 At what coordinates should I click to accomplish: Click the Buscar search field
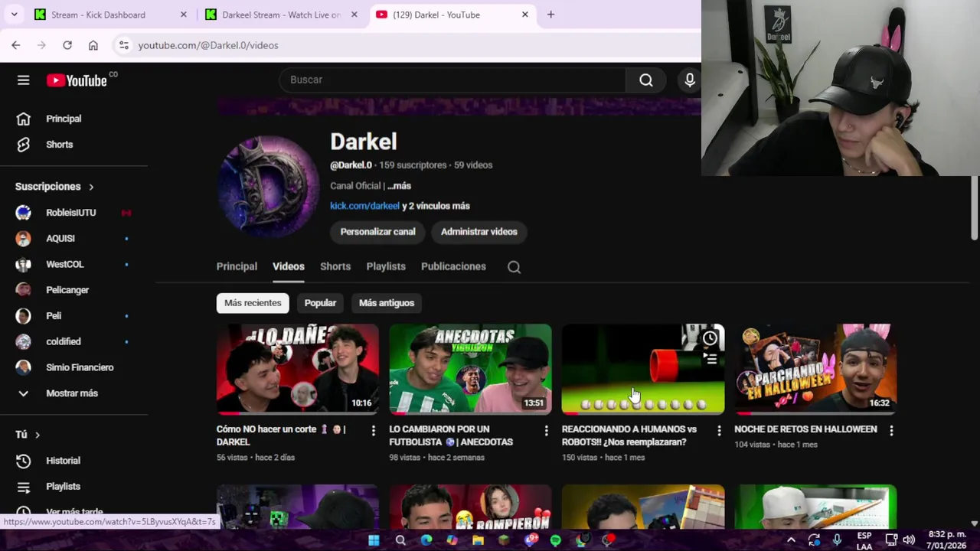(x=452, y=80)
